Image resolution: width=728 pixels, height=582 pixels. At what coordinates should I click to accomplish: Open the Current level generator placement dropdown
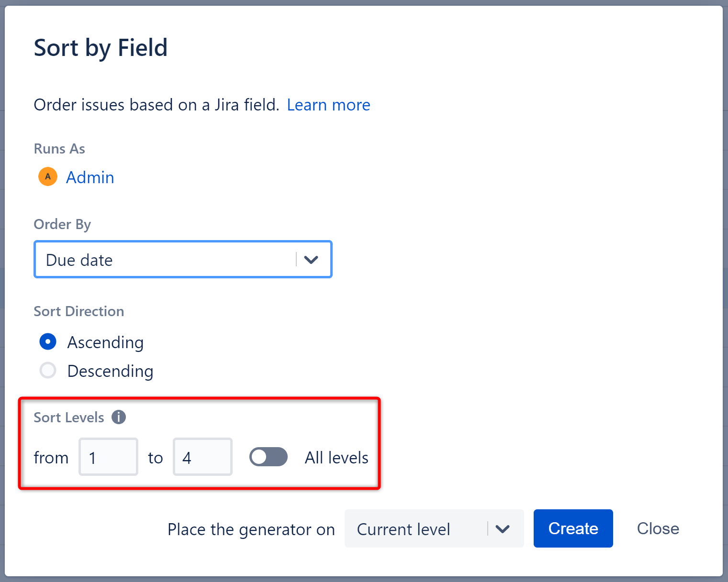(x=416, y=529)
